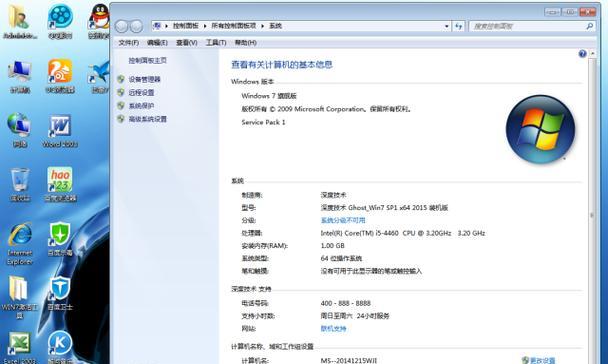Select the 周日至周六 24小时服务 support hours
The width and height of the screenshot is (608, 364).
[354, 316]
